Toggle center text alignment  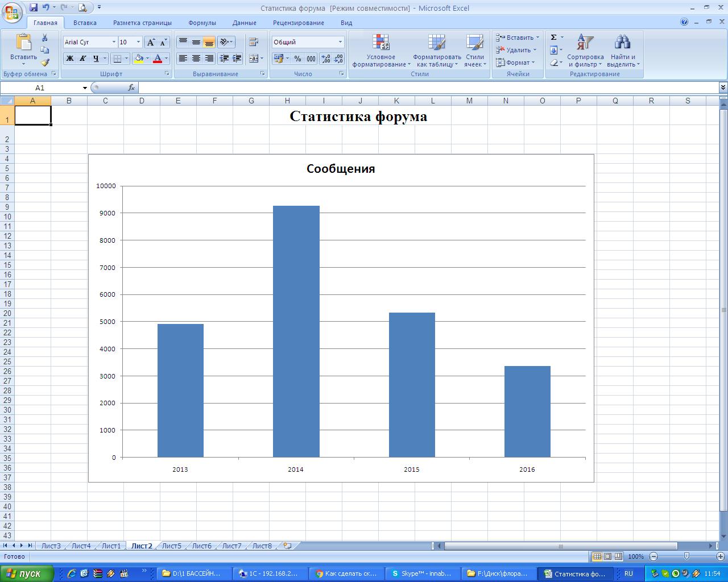point(196,59)
